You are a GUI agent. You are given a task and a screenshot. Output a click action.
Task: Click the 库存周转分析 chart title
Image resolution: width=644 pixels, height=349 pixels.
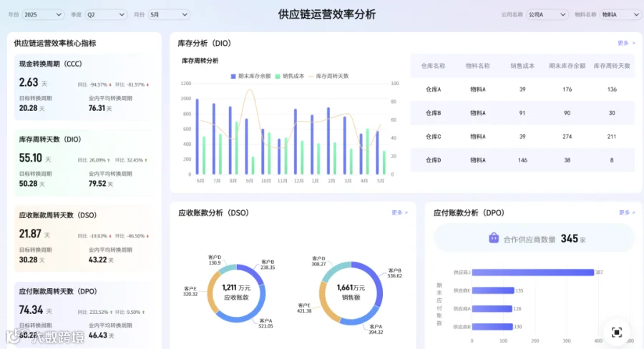(x=200, y=61)
